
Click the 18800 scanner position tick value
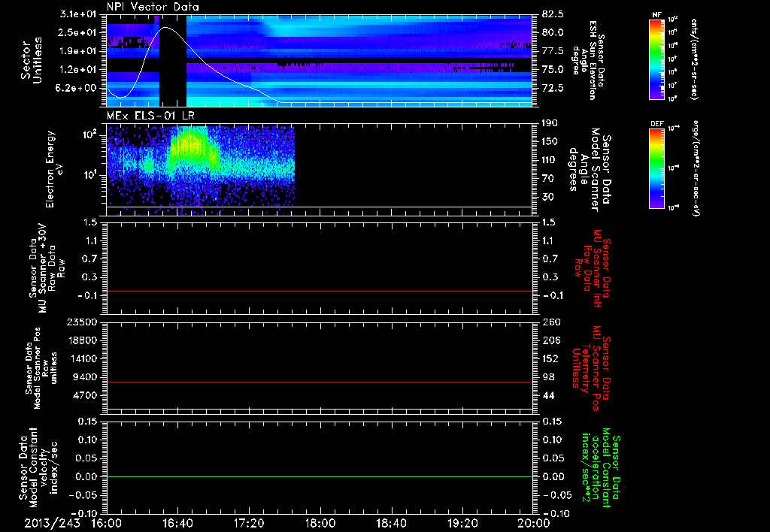coord(81,340)
